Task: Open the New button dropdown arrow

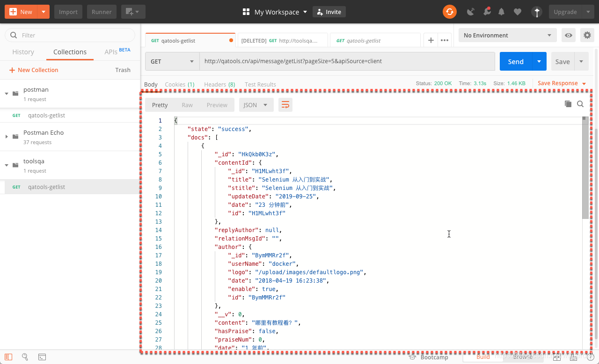Action: click(44, 12)
